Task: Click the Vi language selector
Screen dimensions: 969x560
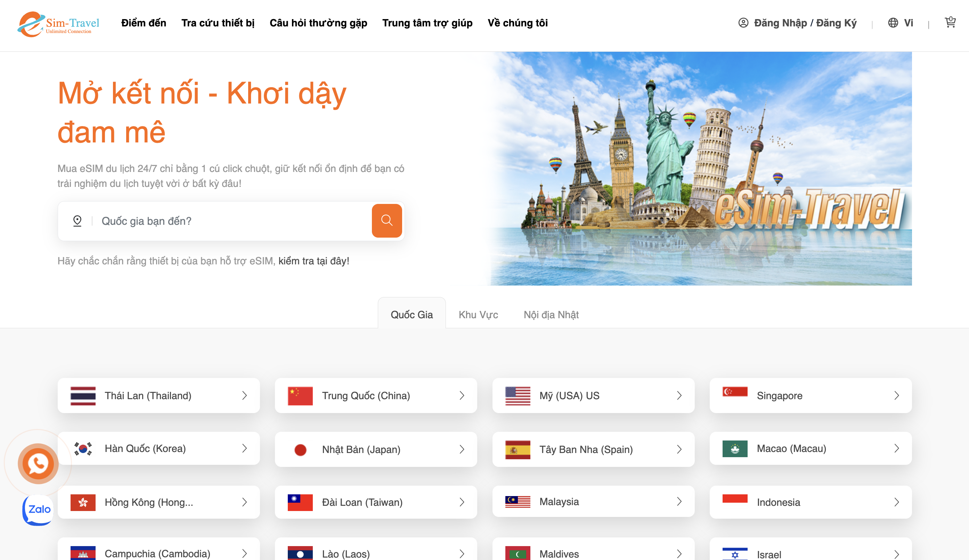Action: tap(908, 23)
